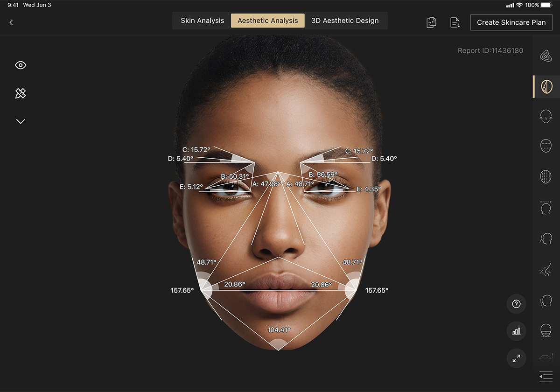The width and height of the screenshot is (560, 392).
Task: Open the report compare icon
Action: click(x=432, y=22)
